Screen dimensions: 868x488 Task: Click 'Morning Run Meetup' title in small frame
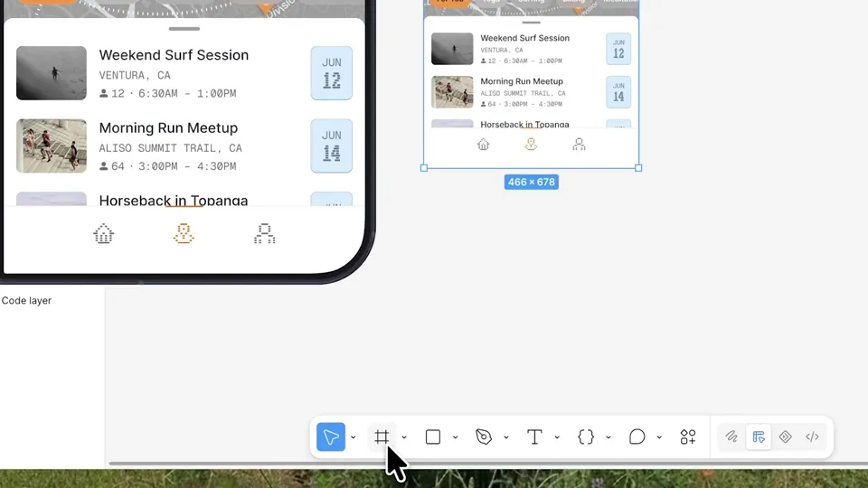click(x=522, y=81)
